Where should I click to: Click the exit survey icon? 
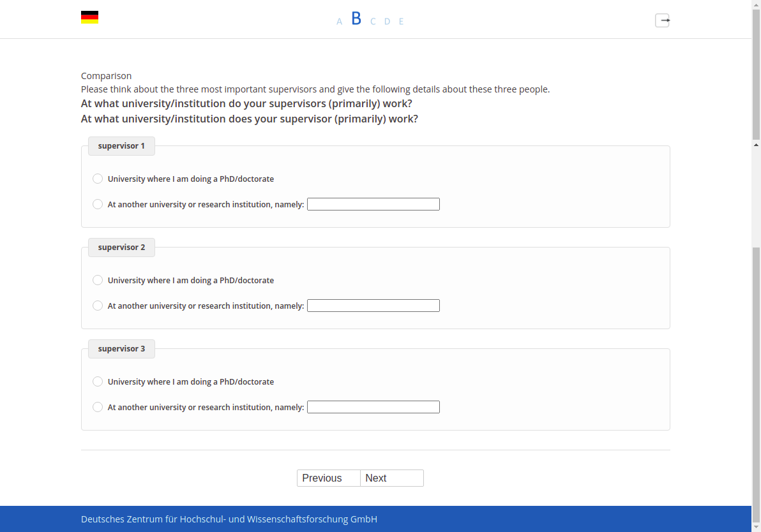click(663, 20)
